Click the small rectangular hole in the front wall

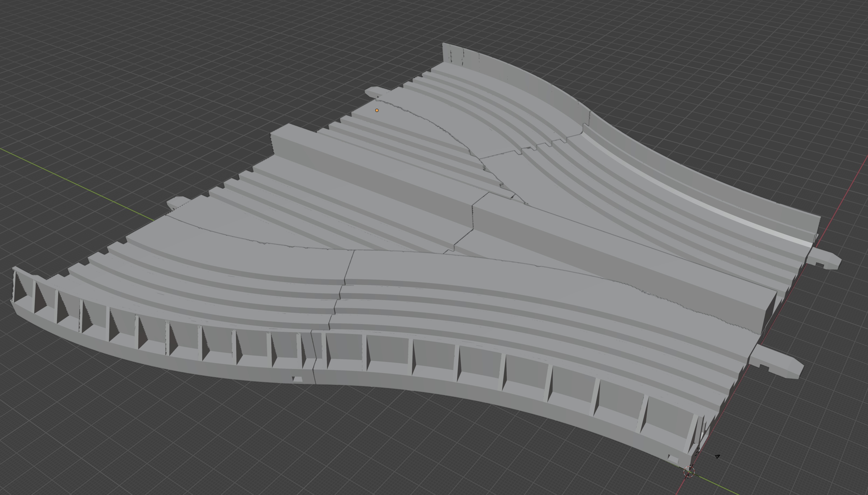point(297,379)
